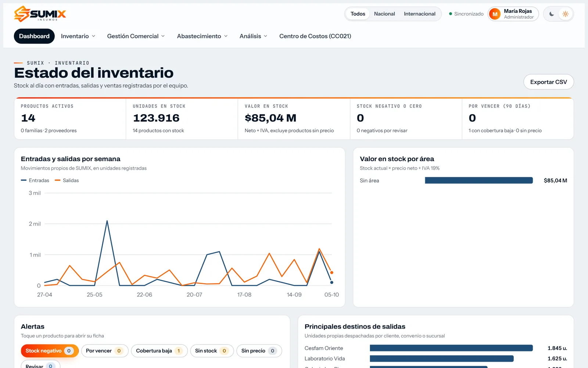Select the Revisar alert filter
Screen dimensions: 588x368
[40, 365]
